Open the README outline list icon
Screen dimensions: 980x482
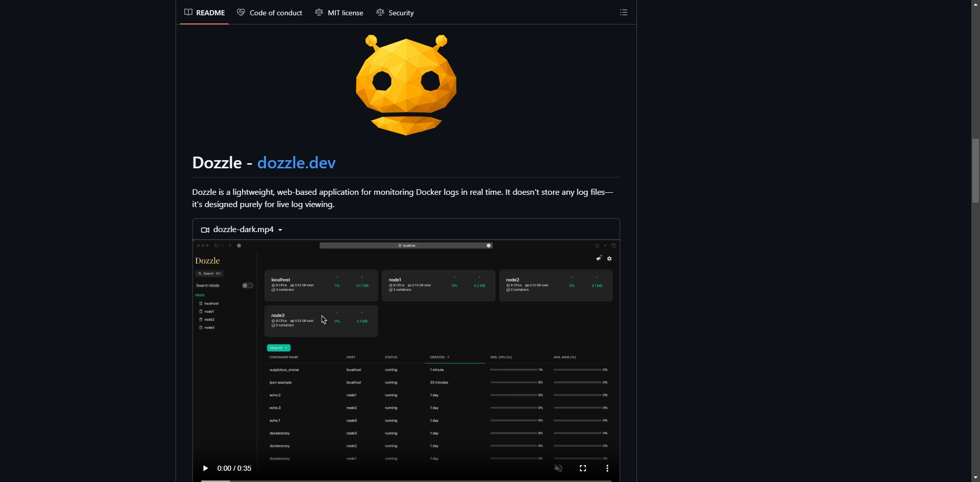(624, 12)
